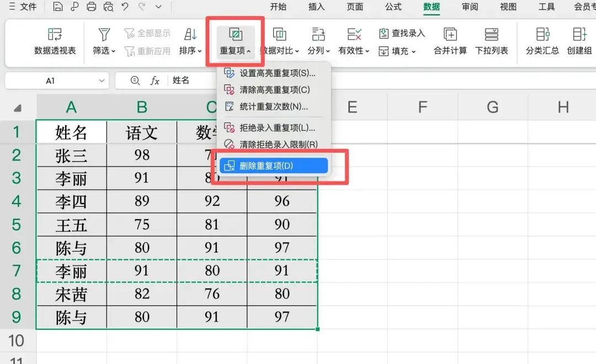Click the zoom magnifier icon in formula bar

pos(135,81)
